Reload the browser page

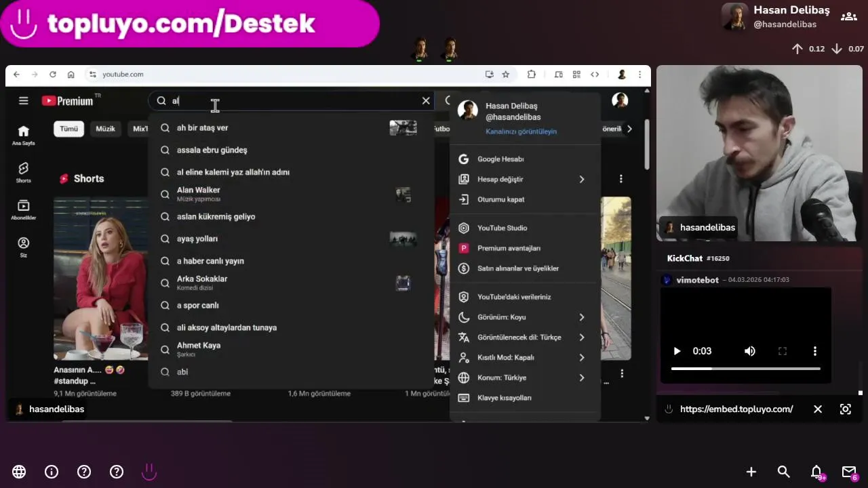click(x=52, y=75)
